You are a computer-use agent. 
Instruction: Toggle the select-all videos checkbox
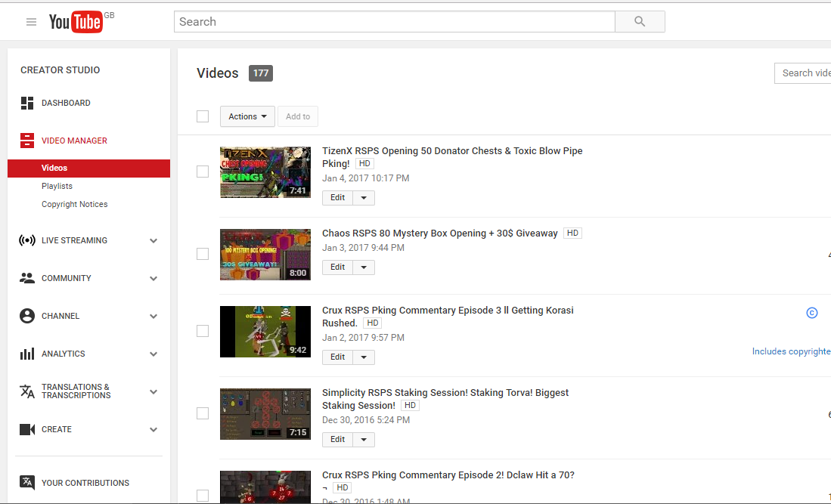(203, 116)
